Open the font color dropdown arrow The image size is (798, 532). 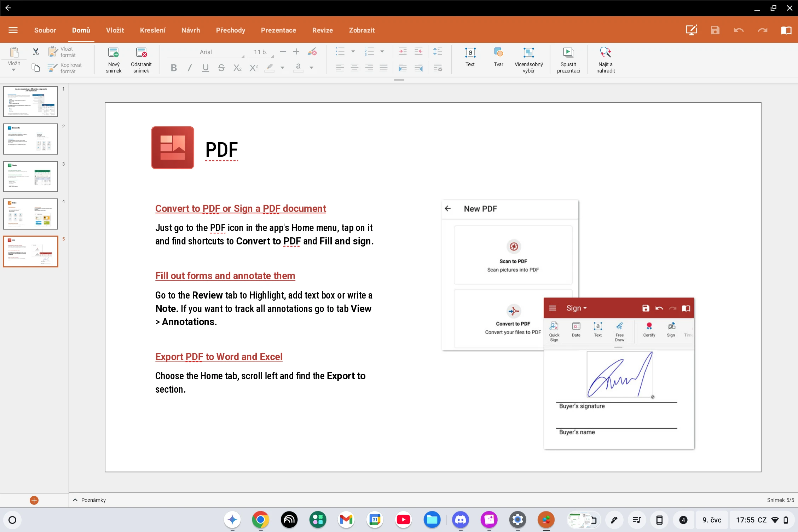(x=311, y=68)
